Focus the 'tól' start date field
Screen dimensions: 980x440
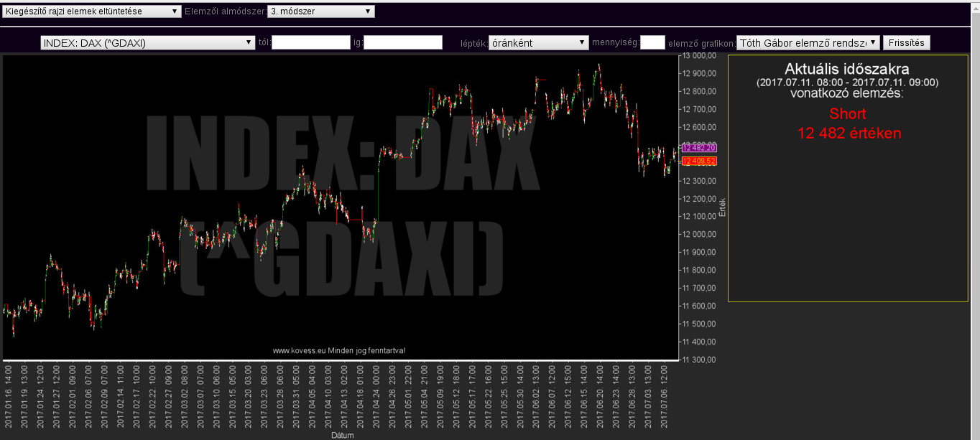[x=310, y=42]
